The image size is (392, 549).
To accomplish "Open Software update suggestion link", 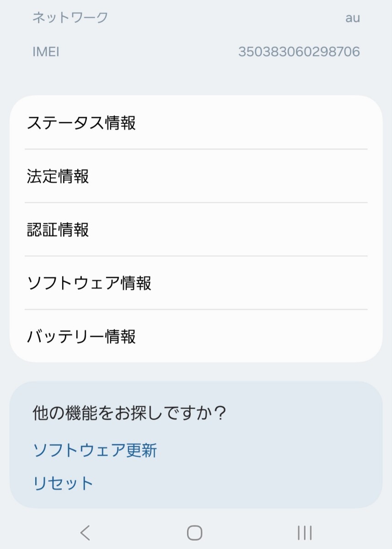I will 95,451.
